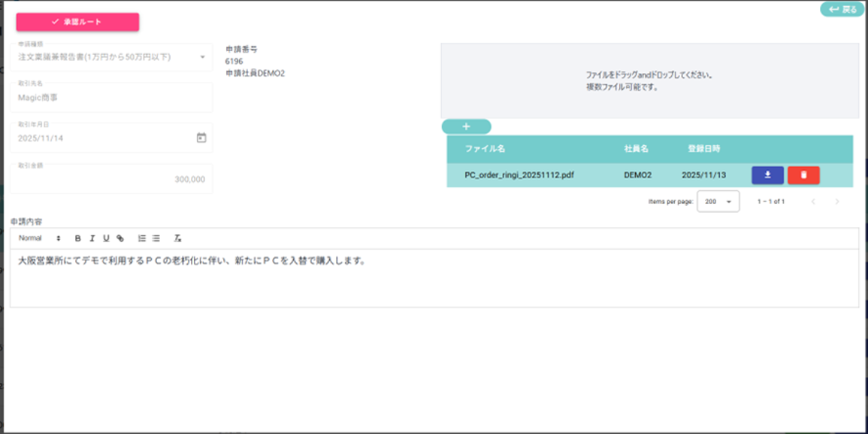Add a file with the plus button
This screenshot has width=868, height=434.
(466, 126)
